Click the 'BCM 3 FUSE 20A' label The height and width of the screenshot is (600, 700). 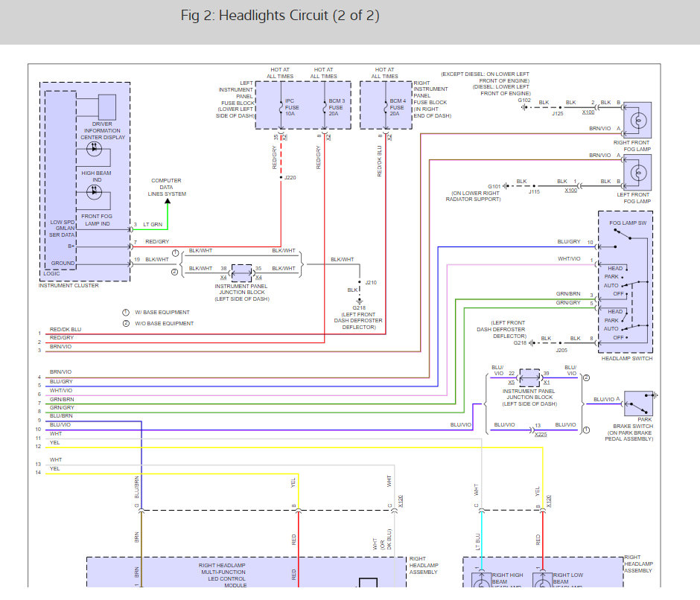coord(337,107)
